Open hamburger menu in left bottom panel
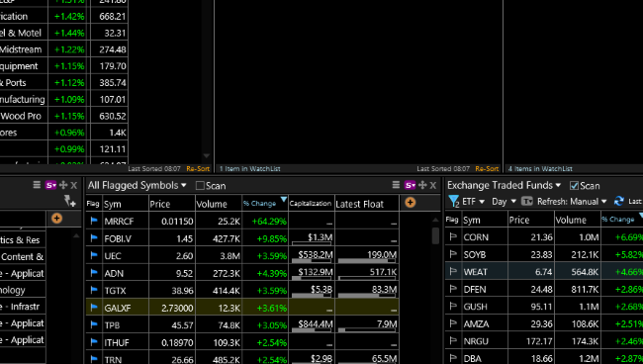This screenshot has height=364, width=643. [x=37, y=185]
